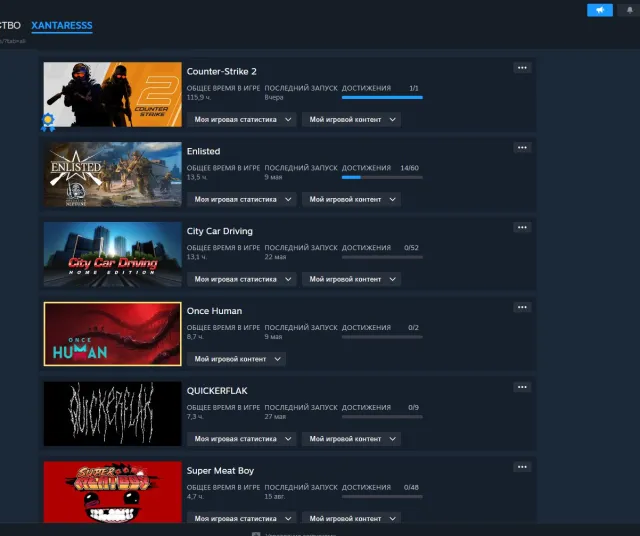This screenshot has width=640, height=536.
Task: Expand Counter-Strike 2 'Мой игровой контент' dropdown
Action: (351, 120)
